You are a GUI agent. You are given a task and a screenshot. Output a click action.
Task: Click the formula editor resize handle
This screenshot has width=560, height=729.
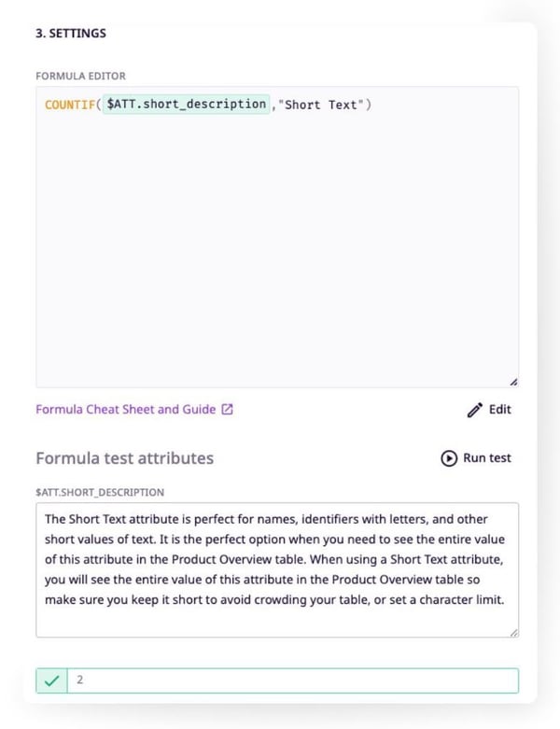click(x=513, y=382)
